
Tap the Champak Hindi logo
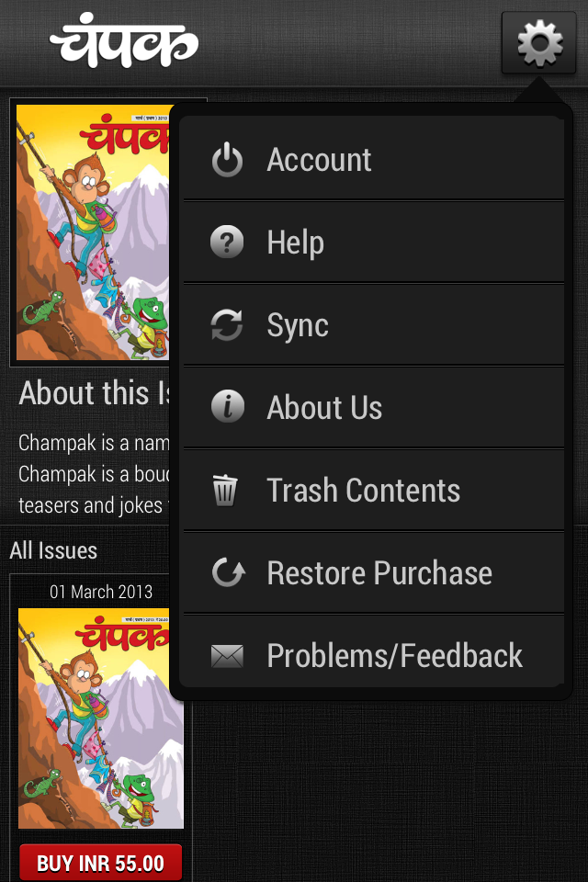click(124, 40)
